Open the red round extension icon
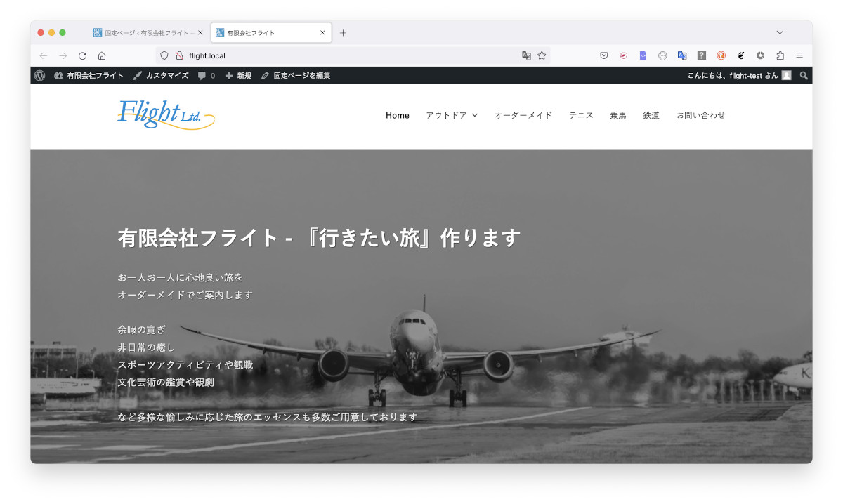The width and height of the screenshot is (843, 504). click(x=623, y=55)
